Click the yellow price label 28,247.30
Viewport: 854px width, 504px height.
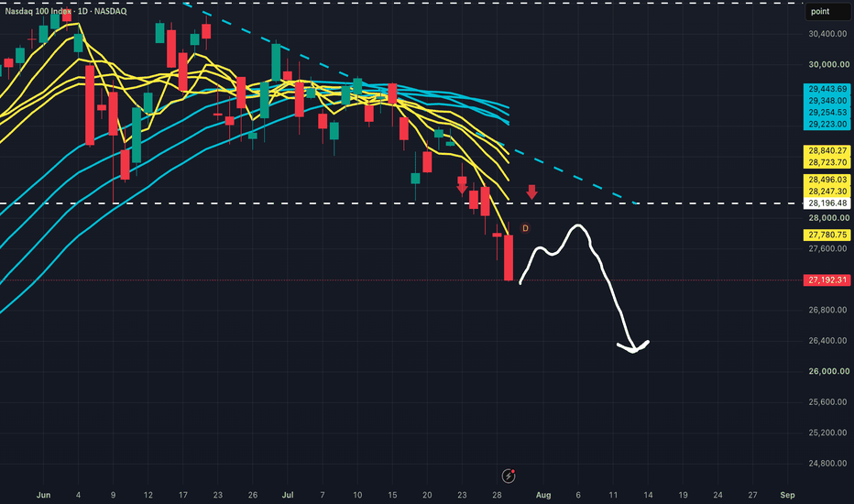(827, 192)
